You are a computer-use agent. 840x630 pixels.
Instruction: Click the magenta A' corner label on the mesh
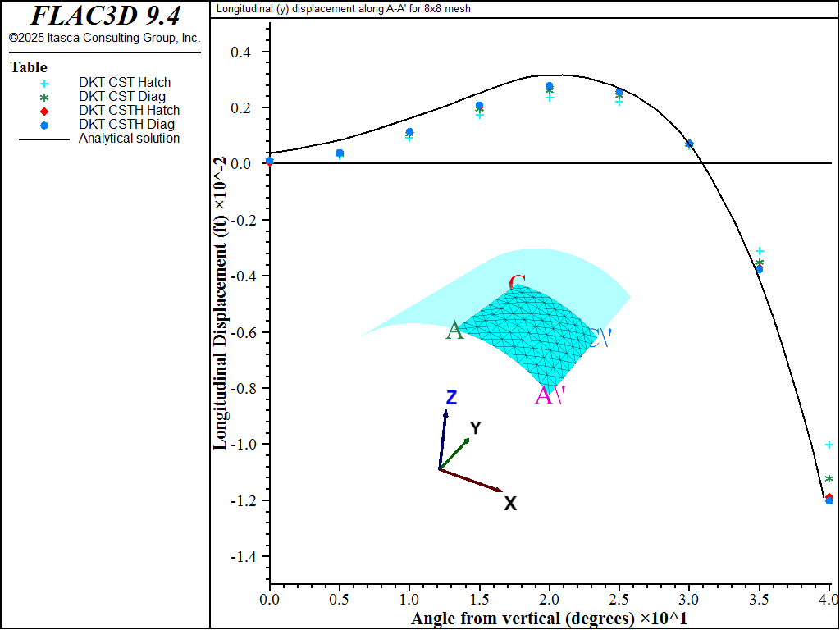(x=549, y=396)
